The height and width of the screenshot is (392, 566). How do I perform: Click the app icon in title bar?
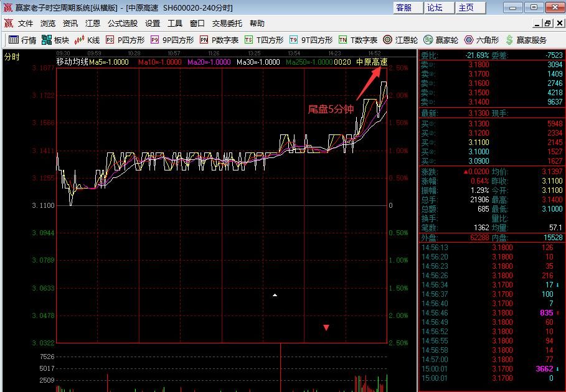7,7
